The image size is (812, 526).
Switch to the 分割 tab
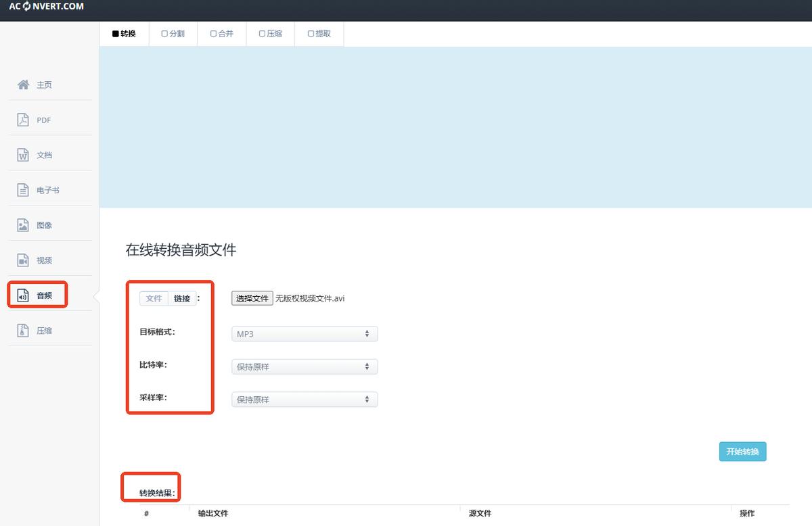point(173,34)
